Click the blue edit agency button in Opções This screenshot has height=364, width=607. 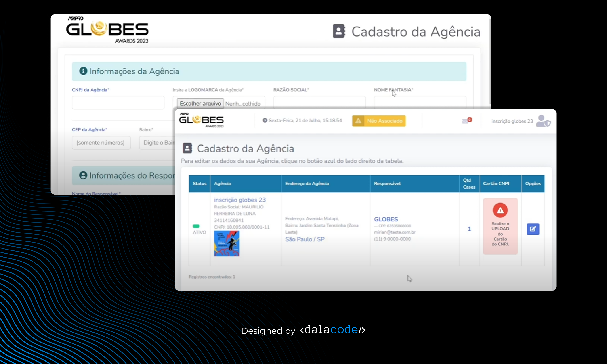pyautogui.click(x=533, y=229)
